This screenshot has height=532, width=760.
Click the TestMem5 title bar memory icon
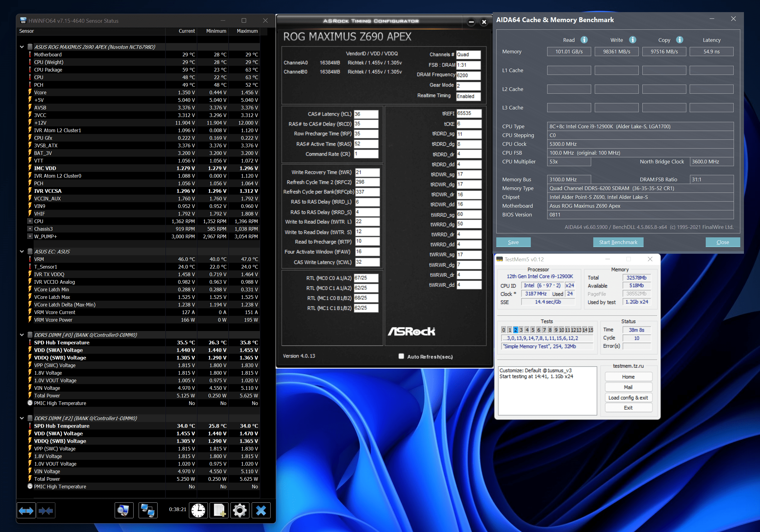[500, 259]
